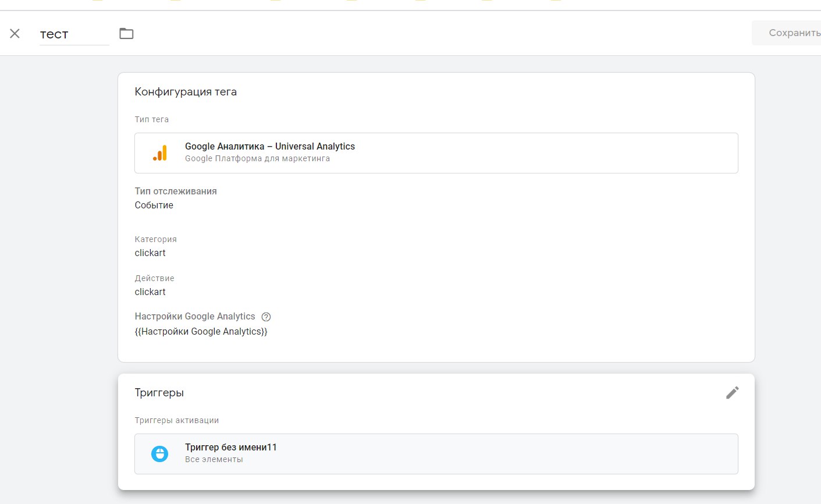Open the Google Аналитика – Universal Analytics tag type

pos(436,153)
